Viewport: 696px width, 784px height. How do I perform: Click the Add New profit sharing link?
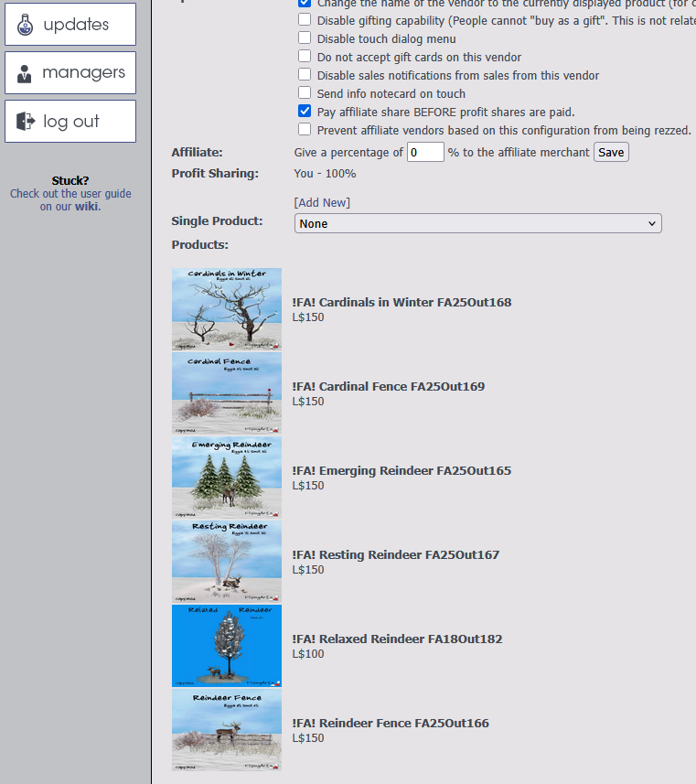click(322, 202)
